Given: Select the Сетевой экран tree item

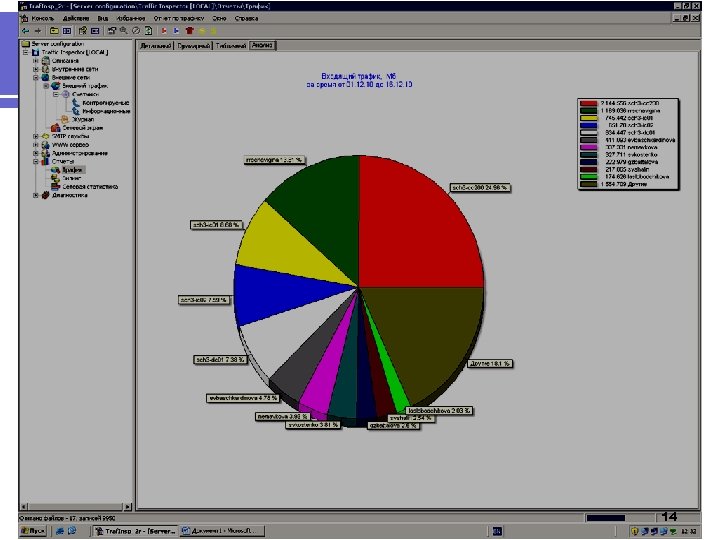Looking at the screenshot, I should [x=83, y=128].
